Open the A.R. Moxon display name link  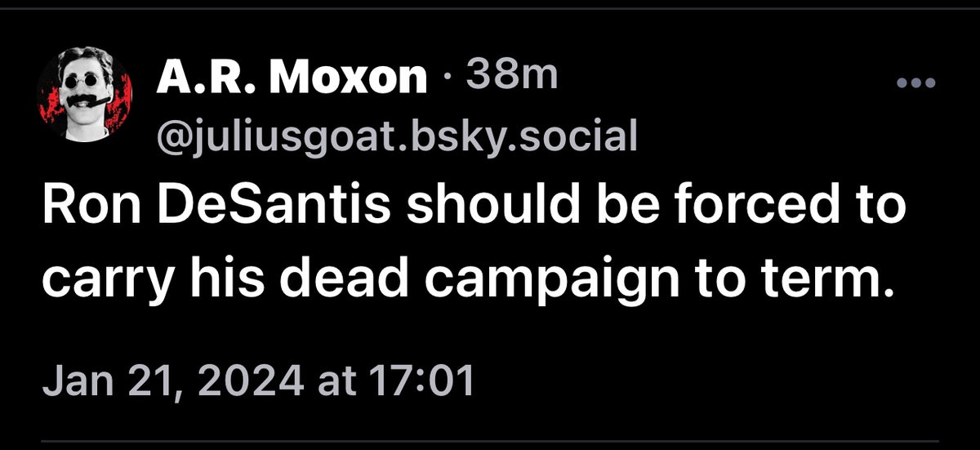(x=292, y=78)
